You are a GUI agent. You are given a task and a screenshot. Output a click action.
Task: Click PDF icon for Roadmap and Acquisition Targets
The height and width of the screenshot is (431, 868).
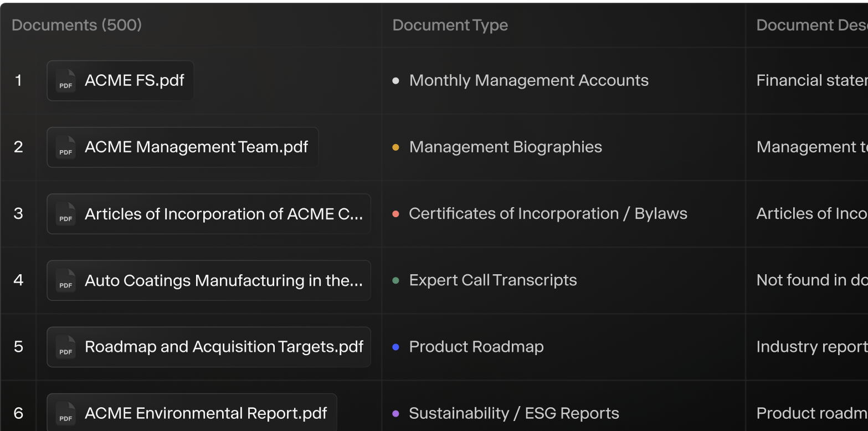[66, 347]
